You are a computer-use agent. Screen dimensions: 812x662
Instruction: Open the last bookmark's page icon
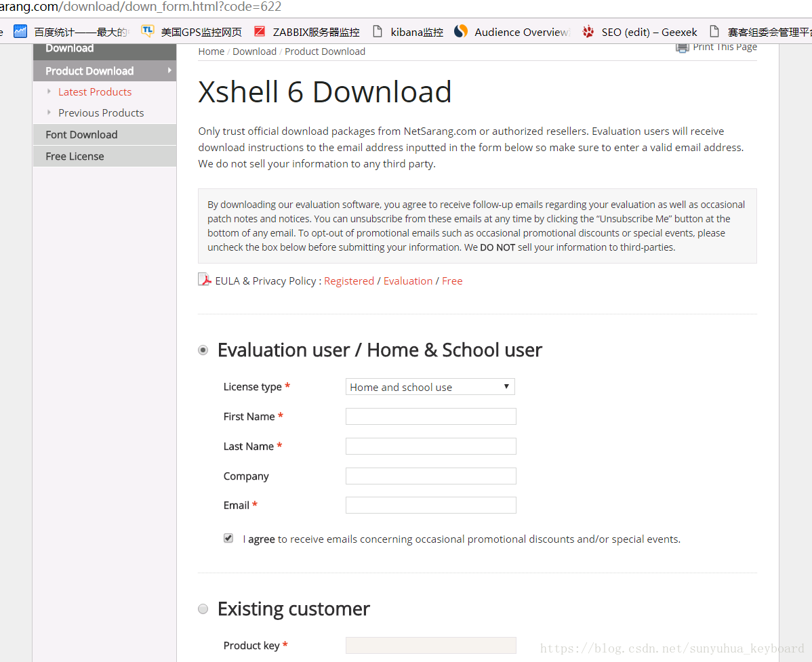(x=714, y=32)
